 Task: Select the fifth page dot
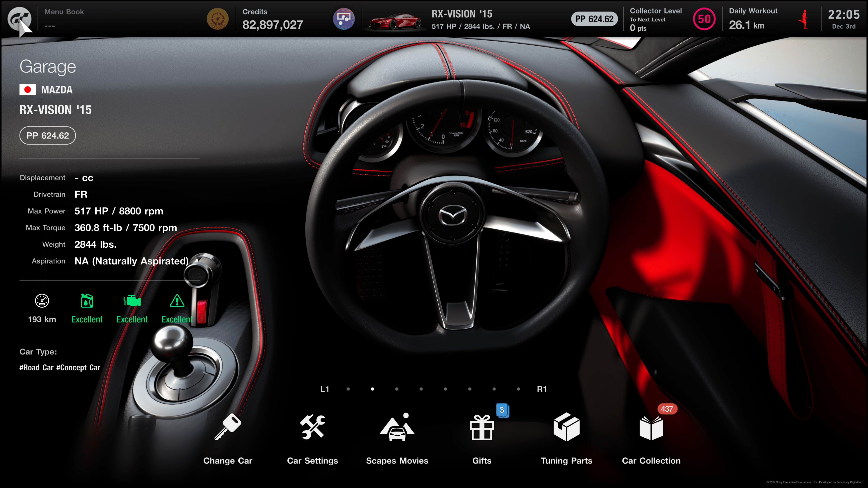tap(445, 389)
